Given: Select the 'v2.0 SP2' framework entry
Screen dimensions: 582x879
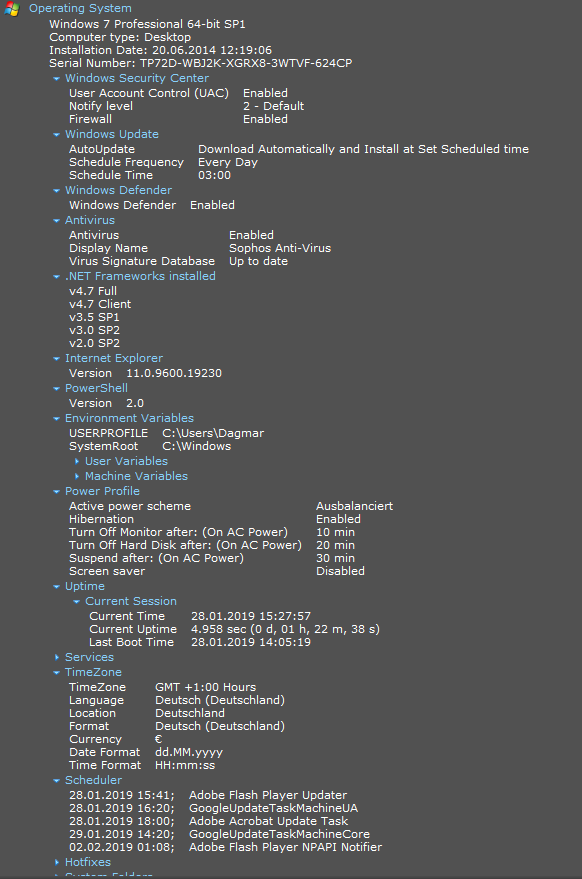Looking at the screenshot, I should pos(94,343).
